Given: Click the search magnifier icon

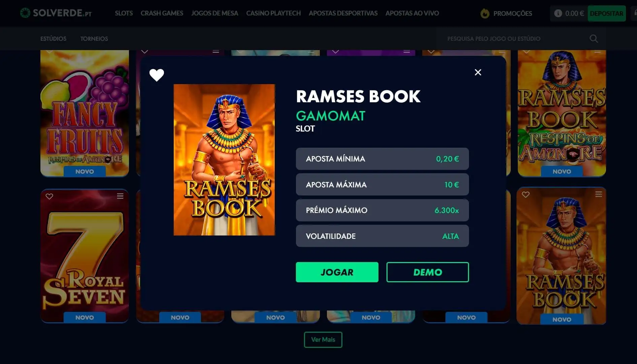Looking at the screenshot, I should click(x=594, y=39).
